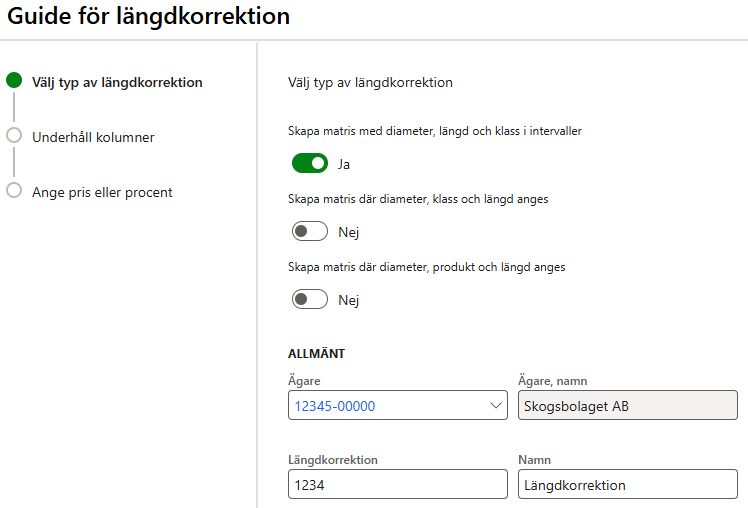Click the green circle of the first wizard step
This screenshot has height=508, width=748.
point(14,81)
